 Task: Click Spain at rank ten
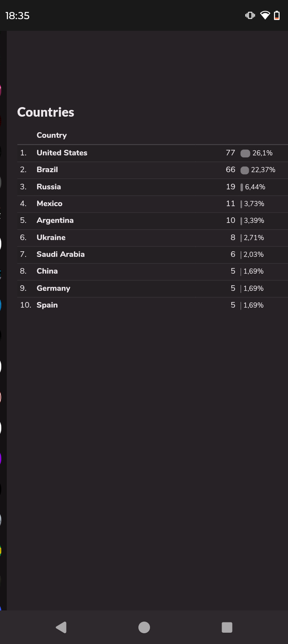click(x=152, y=305)
